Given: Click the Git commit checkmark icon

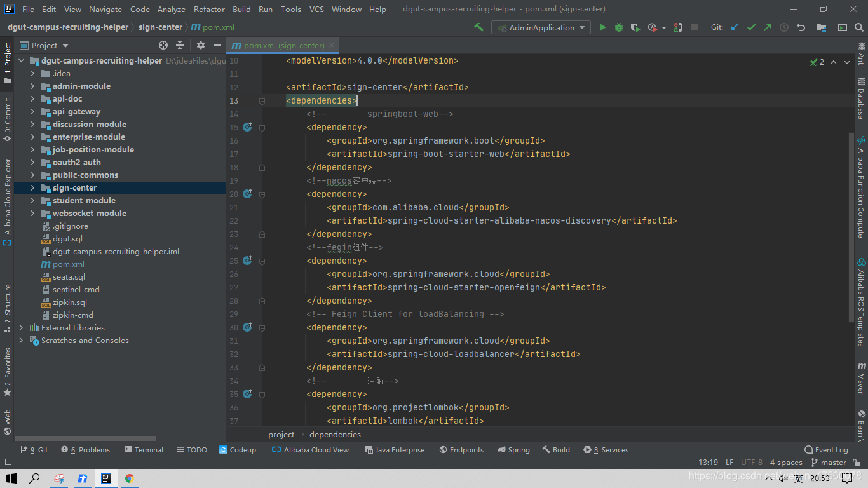Looking at the screenshot, I should 752,27.
